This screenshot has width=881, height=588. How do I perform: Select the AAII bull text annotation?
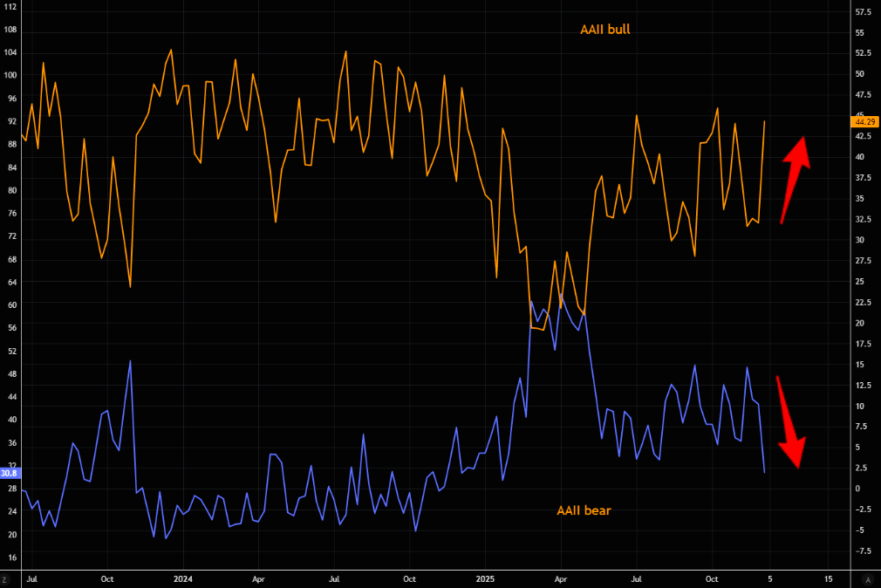[604, 30]
